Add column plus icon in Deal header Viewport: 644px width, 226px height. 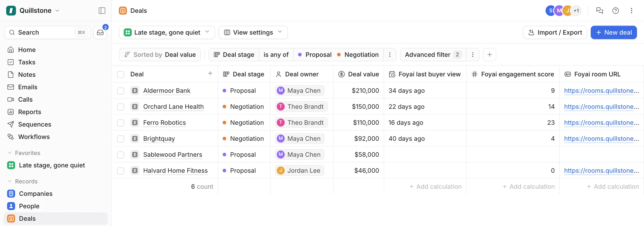210,73
